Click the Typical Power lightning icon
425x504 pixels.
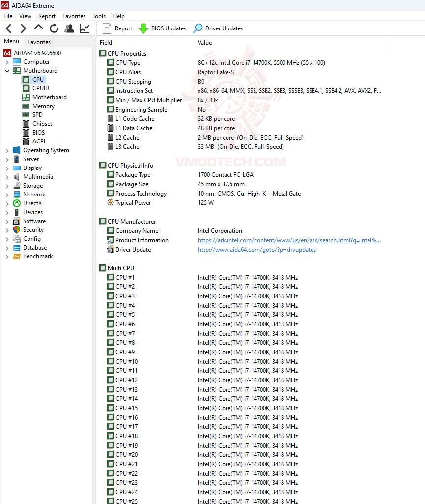pyautogui.click(x=110, y=203)
